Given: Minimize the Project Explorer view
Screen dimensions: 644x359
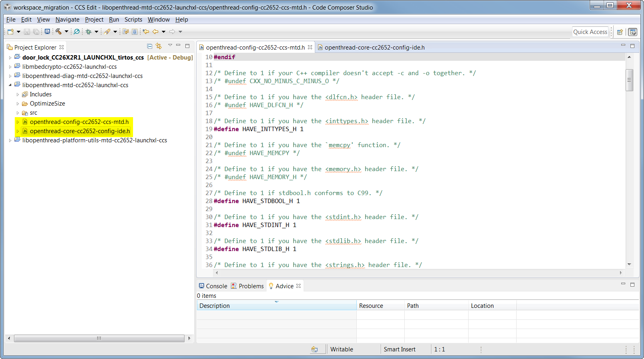Looking at the screenshot, I should tap(179, 46).
